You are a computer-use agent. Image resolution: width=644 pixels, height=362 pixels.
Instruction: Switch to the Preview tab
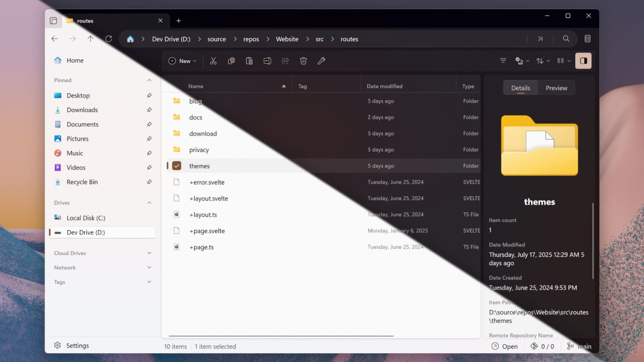[x=556, y=88]
